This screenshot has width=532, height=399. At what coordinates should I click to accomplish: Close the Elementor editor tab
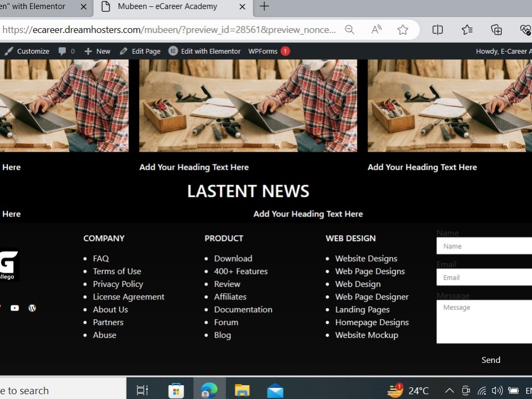tap(84, 6)
